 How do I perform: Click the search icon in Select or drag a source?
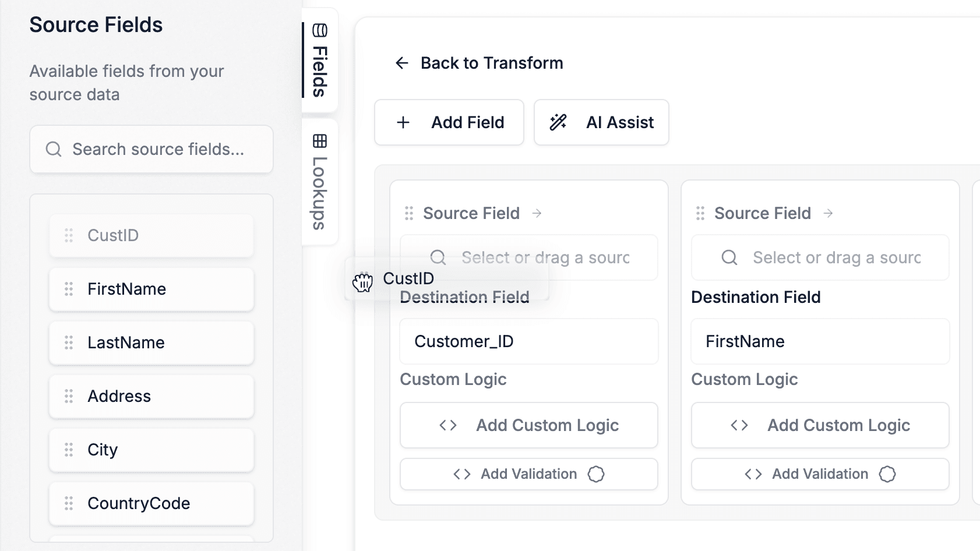[438, 257]
